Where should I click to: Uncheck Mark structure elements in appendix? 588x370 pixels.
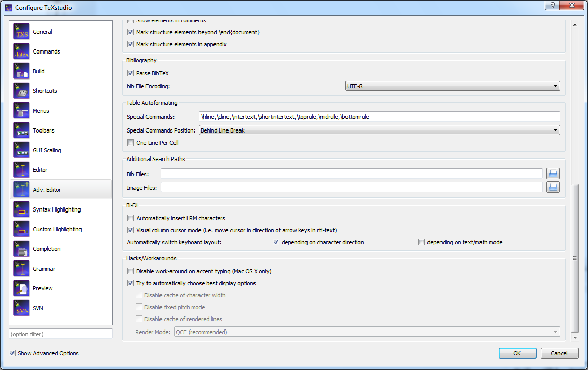(x=130, y=44)
